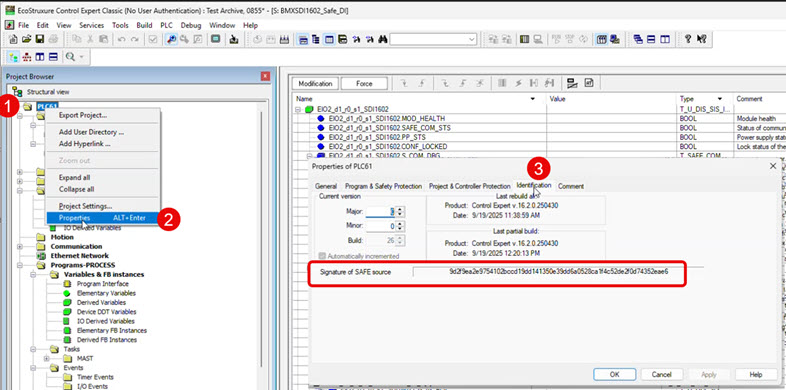786x390 pixels.
Task: Click the Cascade windows toolbar icon
Action: point(638,39)
